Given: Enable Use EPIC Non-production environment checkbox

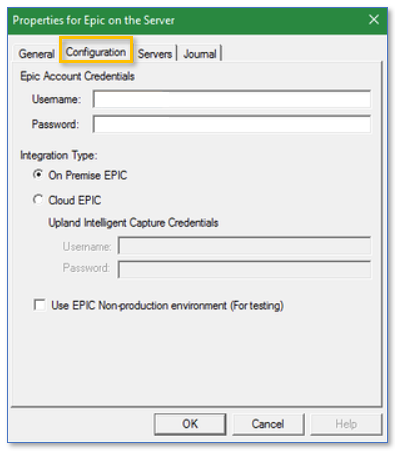Looking at the screenshot, I should point(40,305).
